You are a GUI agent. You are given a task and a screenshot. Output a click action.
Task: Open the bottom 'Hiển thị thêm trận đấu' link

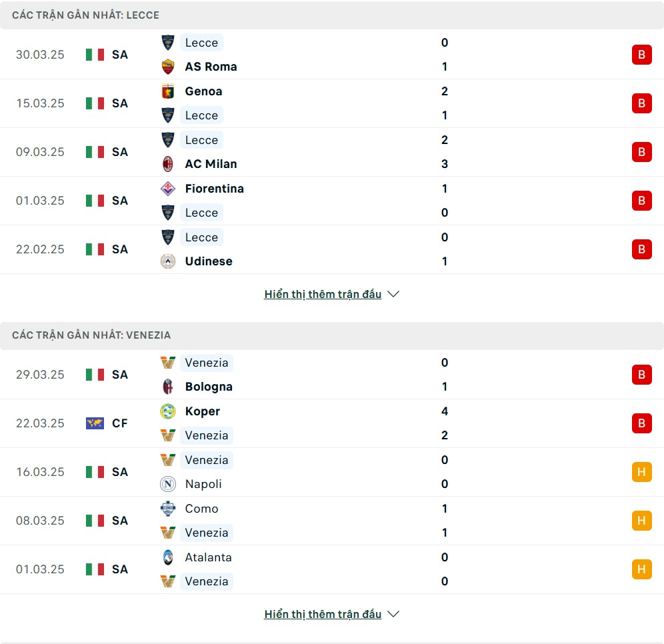[x=323, y=614]
